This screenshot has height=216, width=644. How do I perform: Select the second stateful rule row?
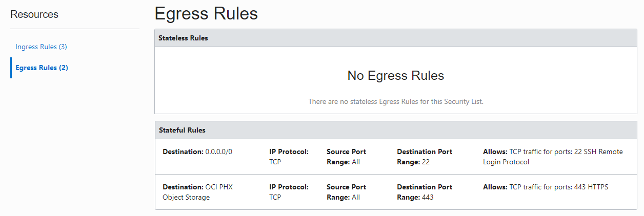[x=396, y=192]
